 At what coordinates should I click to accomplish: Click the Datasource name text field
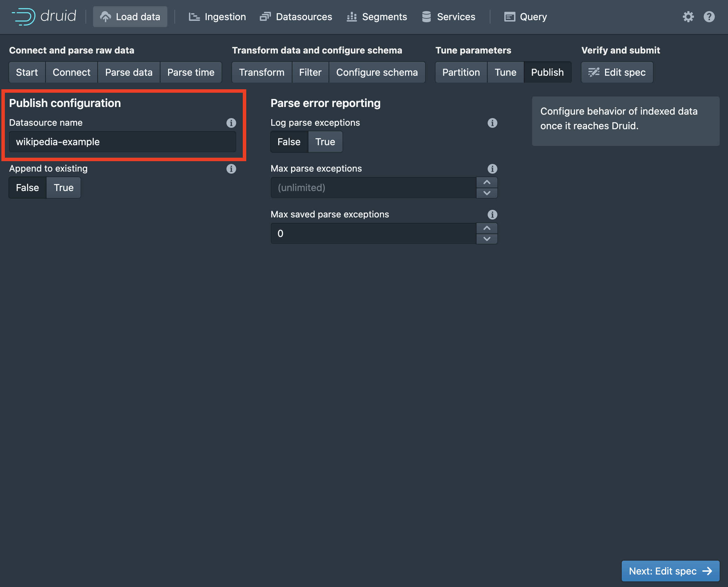coord(122,142)
